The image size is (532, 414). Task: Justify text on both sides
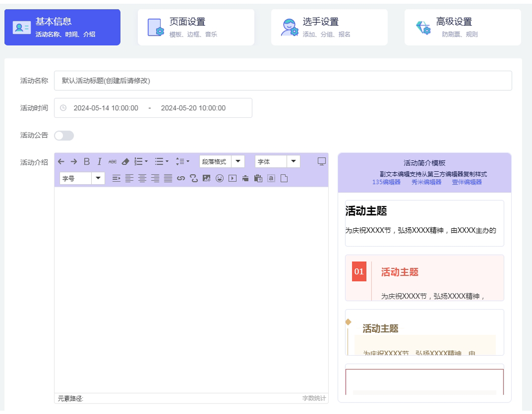[x=168, y=179]
